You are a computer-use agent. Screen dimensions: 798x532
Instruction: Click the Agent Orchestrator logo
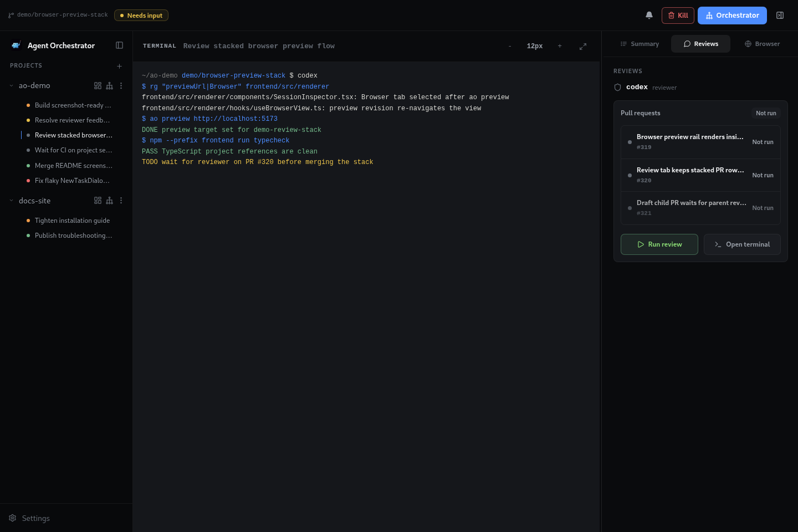16,45
